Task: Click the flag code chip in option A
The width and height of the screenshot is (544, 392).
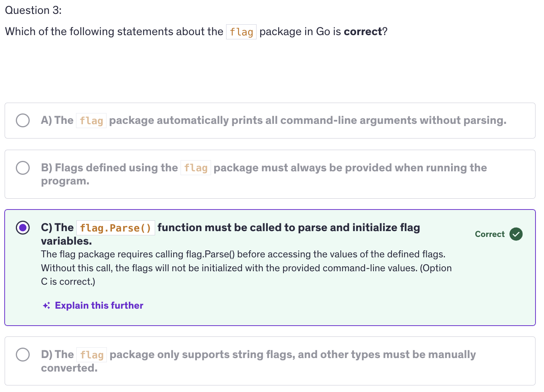Action: (x=91, y=121)
